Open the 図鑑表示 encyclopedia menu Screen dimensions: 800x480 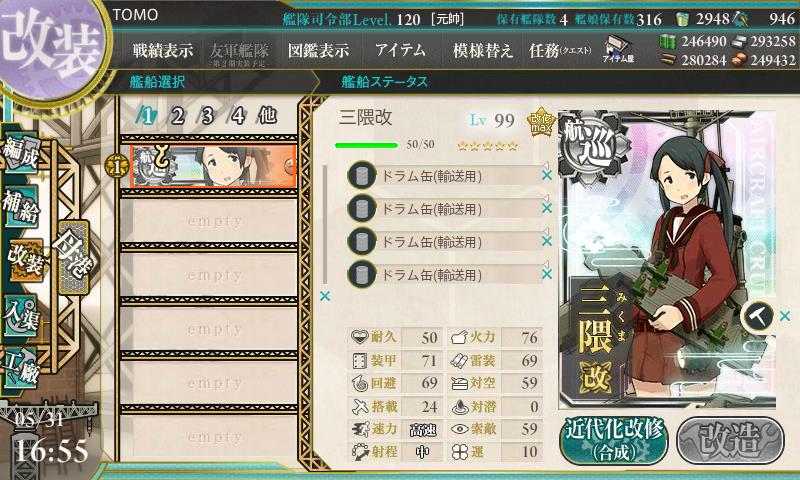[318, 50]
